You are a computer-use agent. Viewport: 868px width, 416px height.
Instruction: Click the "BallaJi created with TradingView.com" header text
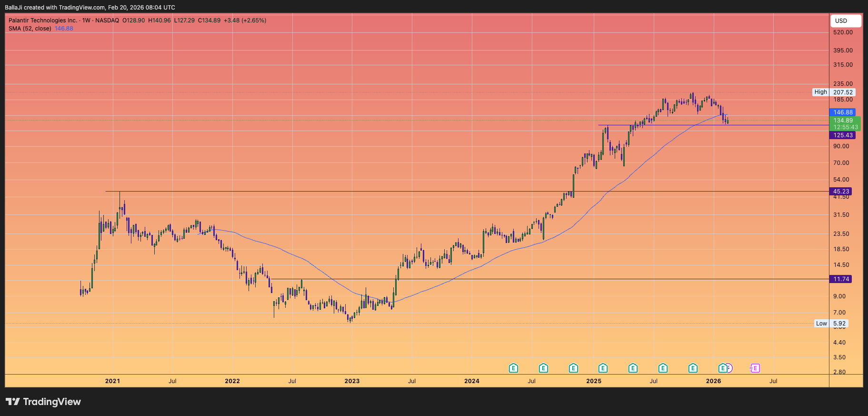click(x=55, y=8)
